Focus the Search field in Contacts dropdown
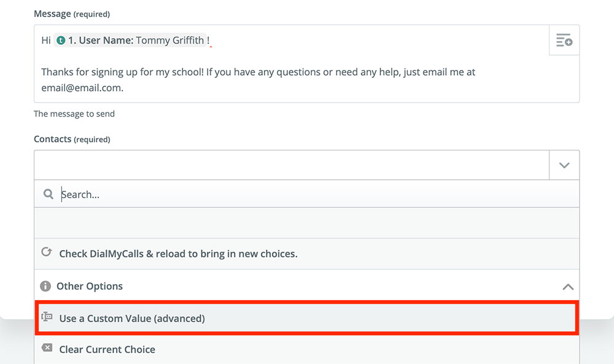This screenshot has width=614, height=364. tap(307, 195)
